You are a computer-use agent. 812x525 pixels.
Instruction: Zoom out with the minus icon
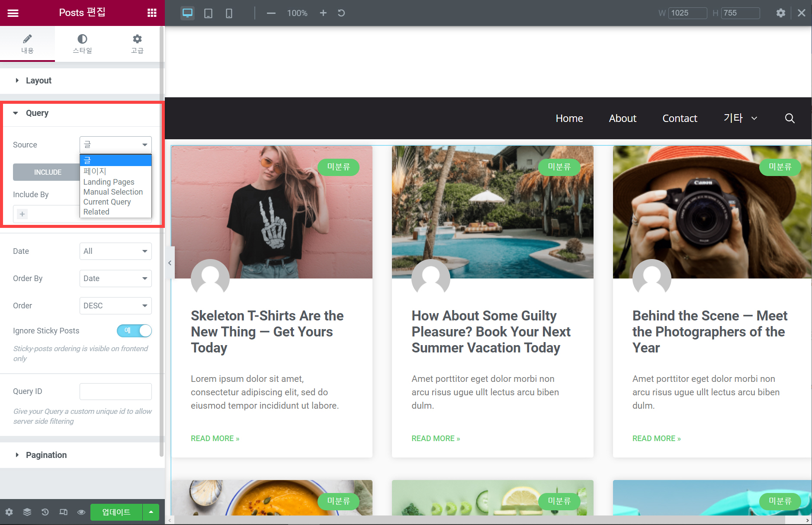pos(271,13)
